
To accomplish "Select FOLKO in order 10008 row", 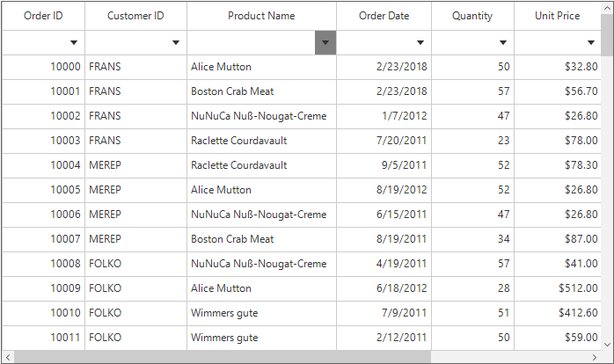I will (x=135, y=264).
